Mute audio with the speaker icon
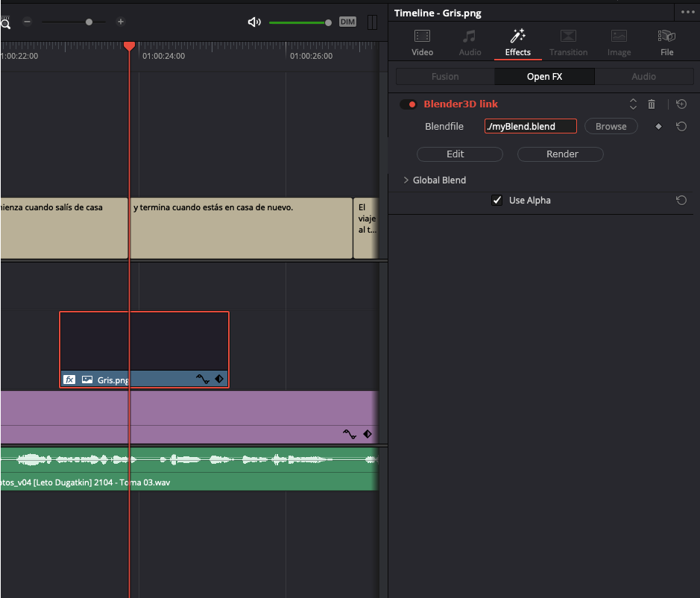 (254, 22)
